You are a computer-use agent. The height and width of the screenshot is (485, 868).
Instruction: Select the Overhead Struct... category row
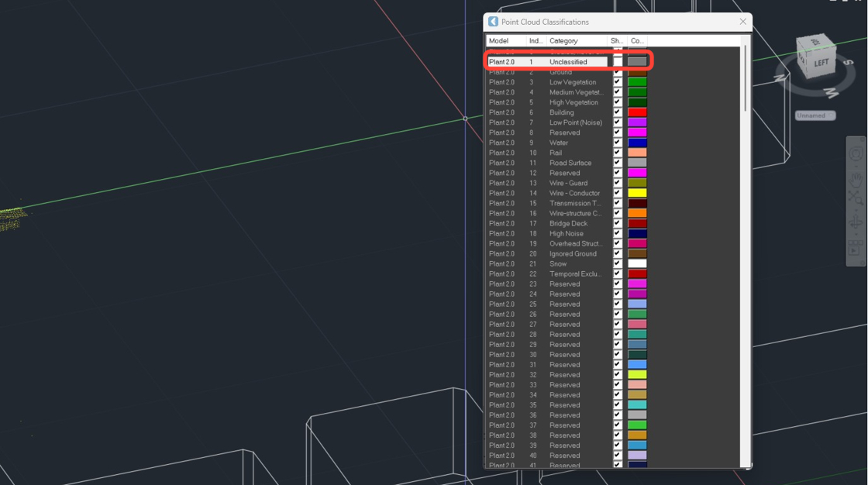(x=576, y=243)
